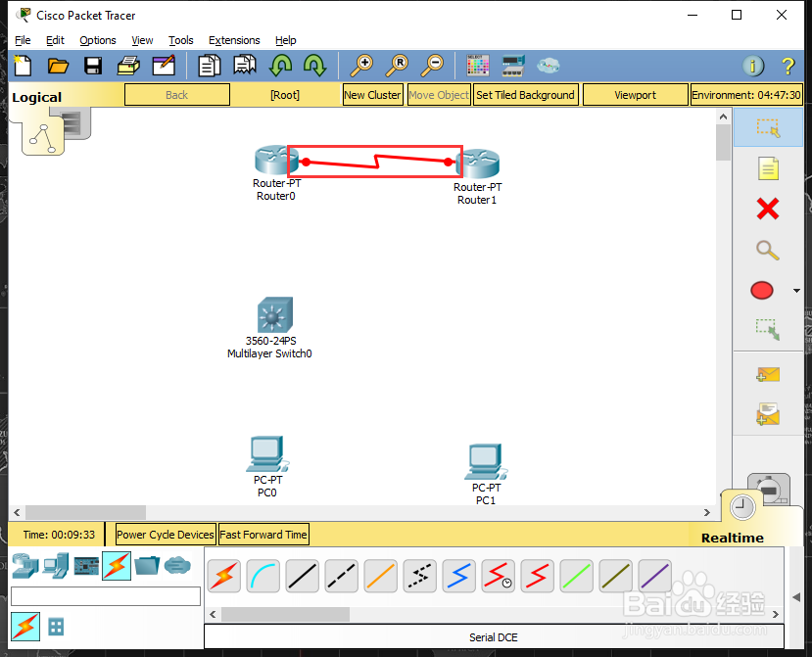Choose the Copper Cross-Over dashed cable

341,576
